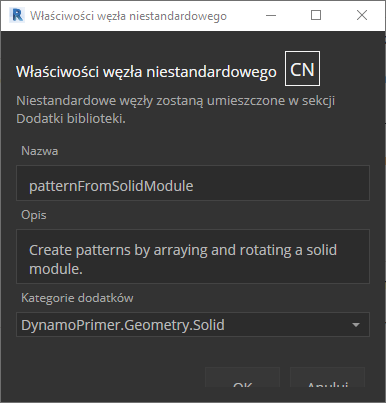Click into the Nazwa name field

click(193, 183)
